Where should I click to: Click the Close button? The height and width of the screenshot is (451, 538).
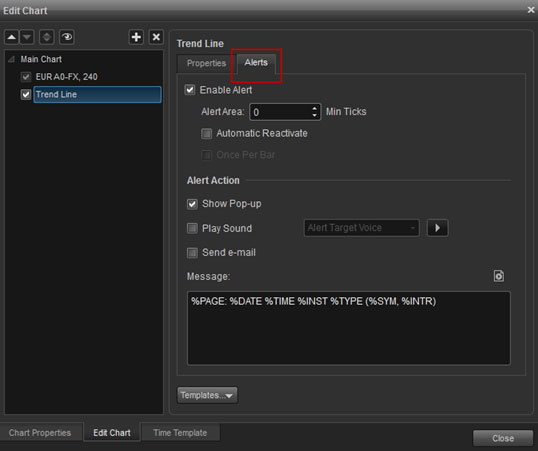503,438
